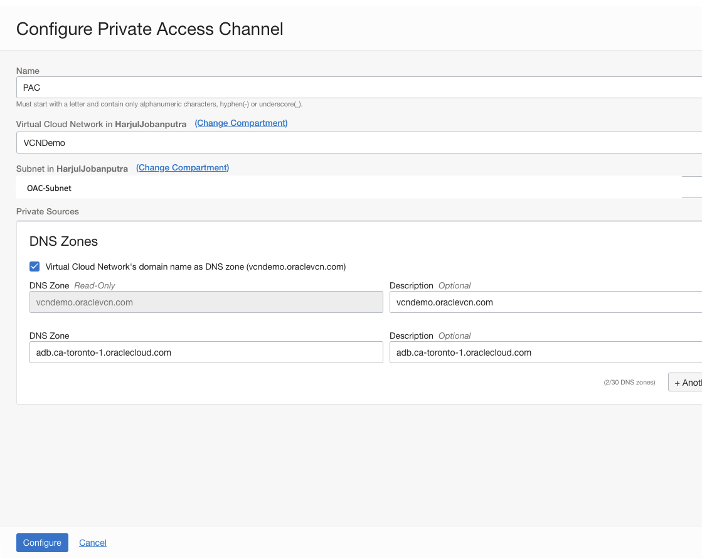Click the Private Sources section label
712x559 pixels.
point(47,212)
